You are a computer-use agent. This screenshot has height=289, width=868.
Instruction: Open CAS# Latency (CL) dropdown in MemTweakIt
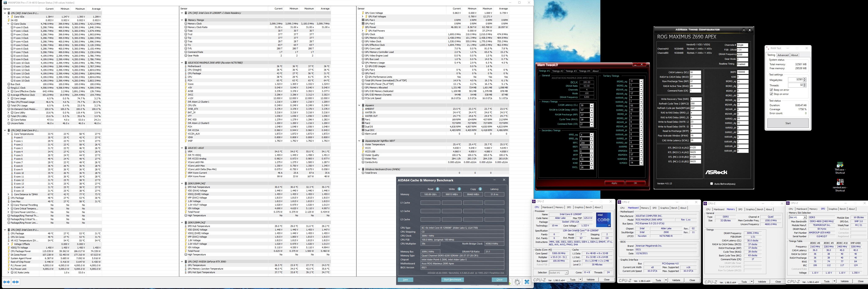pos(591,106)
